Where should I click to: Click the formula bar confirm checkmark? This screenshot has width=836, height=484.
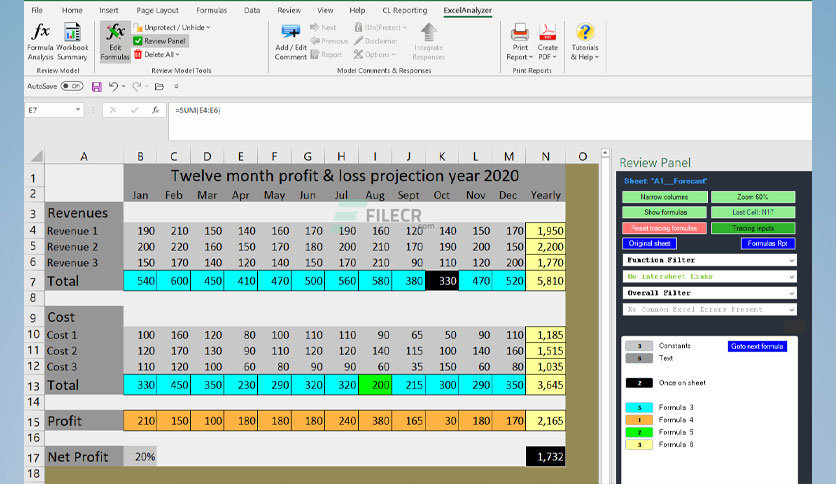pyautogui.click(x=134, y=110)
